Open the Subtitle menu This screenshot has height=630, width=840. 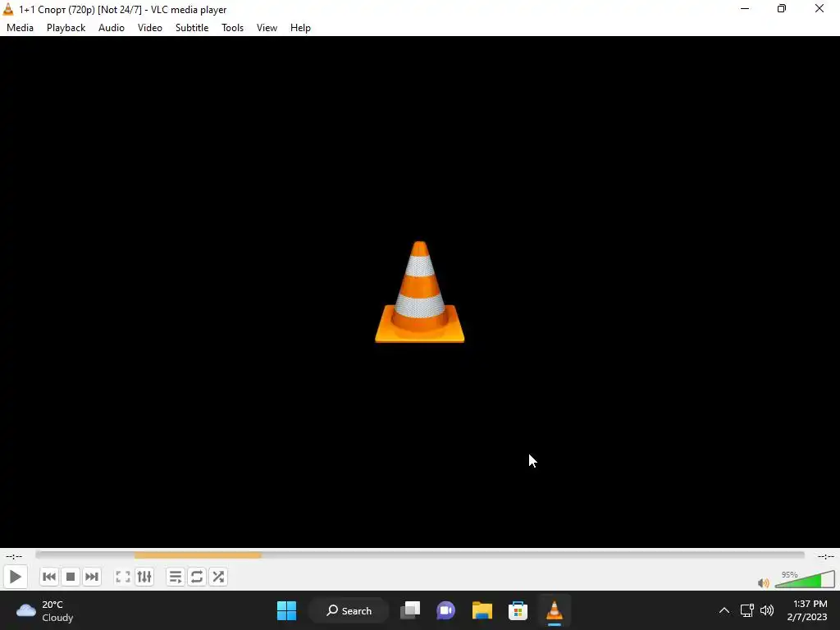[x=192, y=28]
